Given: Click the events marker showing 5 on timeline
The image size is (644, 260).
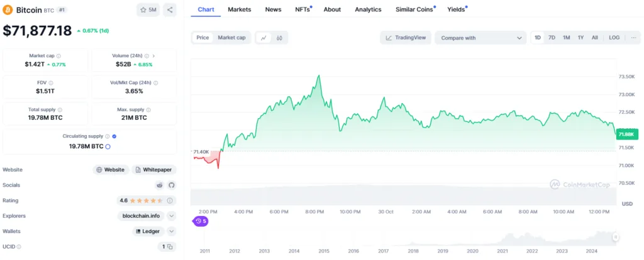Looking at the screenshot, I should [x=201, y=221].
